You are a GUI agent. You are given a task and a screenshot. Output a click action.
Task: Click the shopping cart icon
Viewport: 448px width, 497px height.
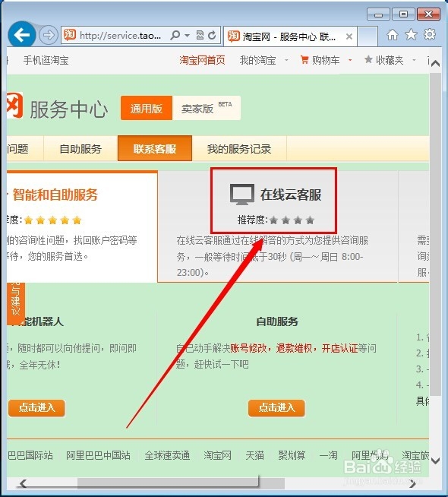tap(304, 59)
